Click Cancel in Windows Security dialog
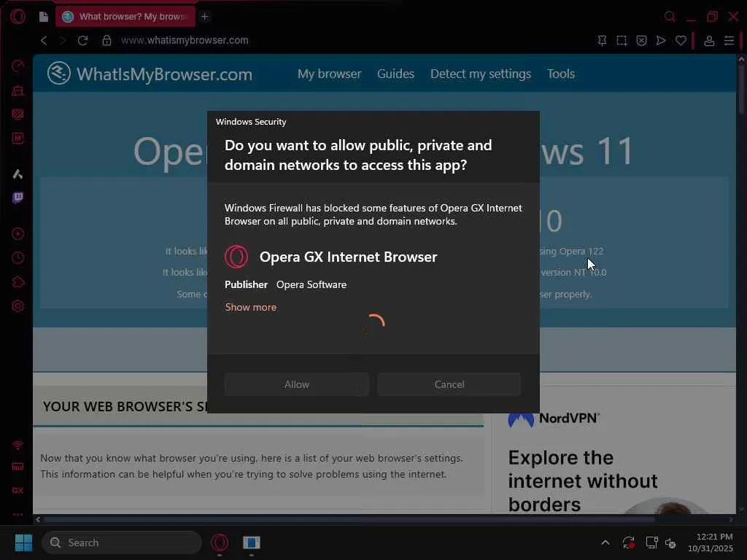 tap(449, 384)
